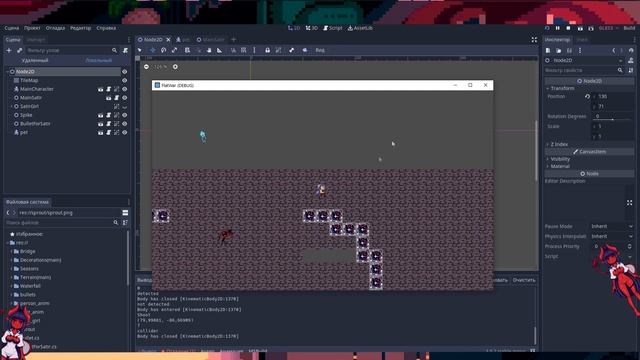This screenshot has height=360, width=640.
Task: Instance a child scene with link icon
Action: tap(19, 50)
